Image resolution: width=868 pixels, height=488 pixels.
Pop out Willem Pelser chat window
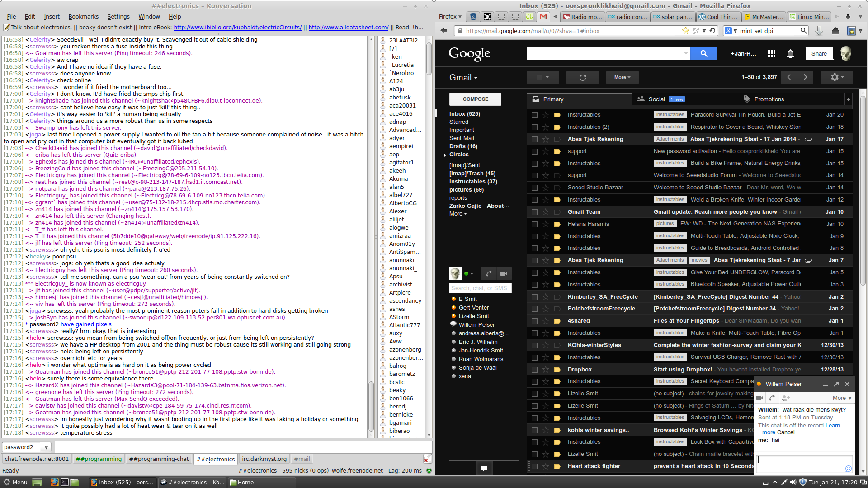pos(836,384)
